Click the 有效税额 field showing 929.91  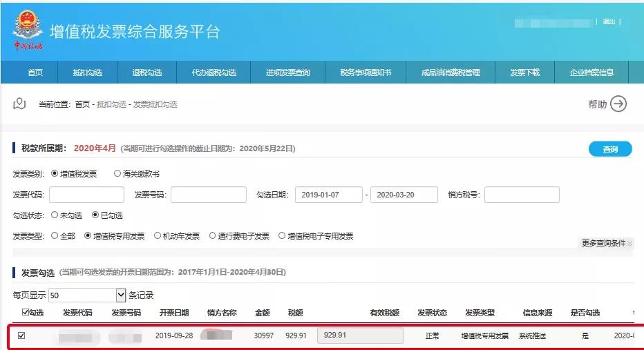coord(360,336)
